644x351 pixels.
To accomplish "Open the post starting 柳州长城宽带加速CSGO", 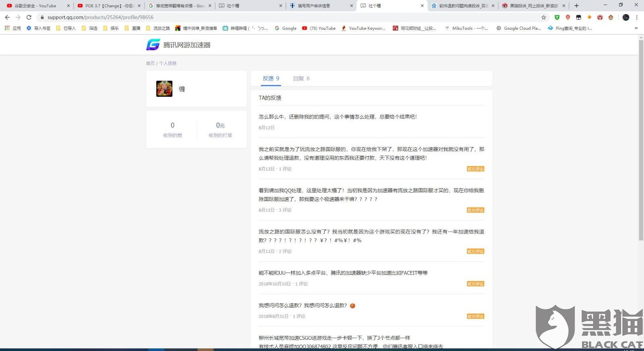I will pos(351,342).
